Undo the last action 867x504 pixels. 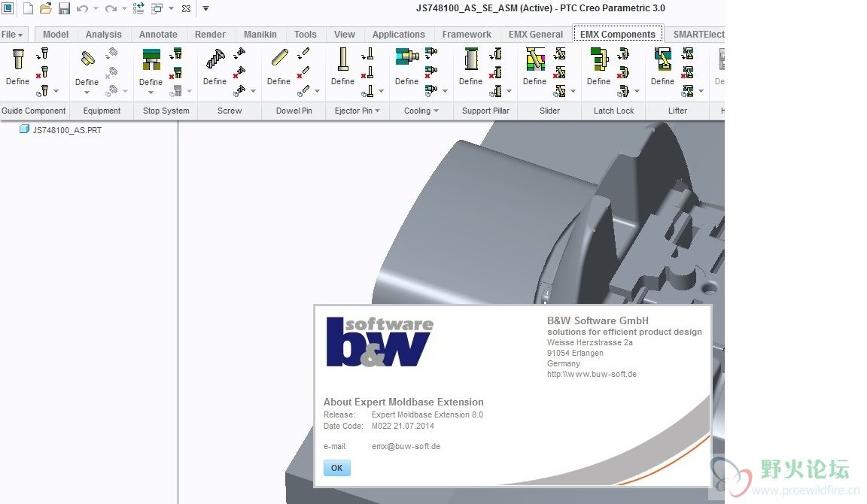click(x=82, y=8)
